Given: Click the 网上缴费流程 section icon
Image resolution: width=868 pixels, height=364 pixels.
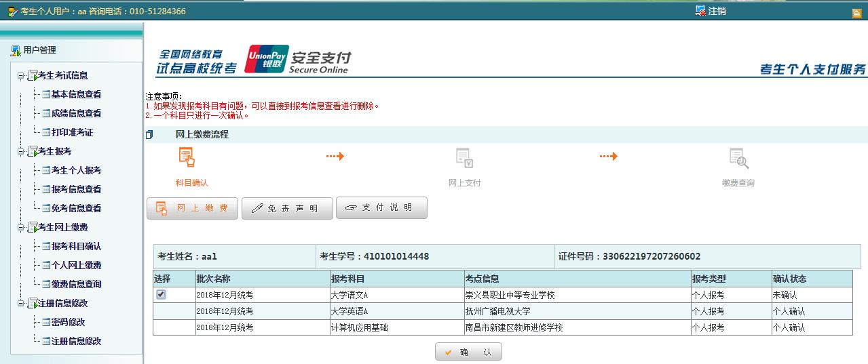Looking at the screenshot, I should tap(149, 135).
